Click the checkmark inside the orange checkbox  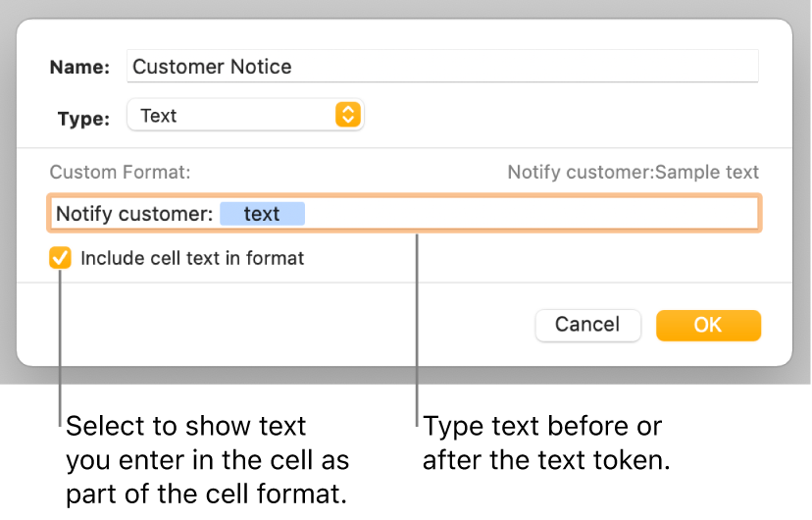61,259
